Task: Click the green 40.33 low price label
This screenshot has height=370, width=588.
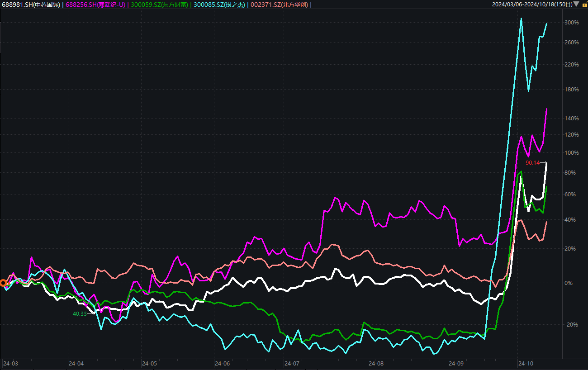Action: pyautogui.click(x=80, y=313)
